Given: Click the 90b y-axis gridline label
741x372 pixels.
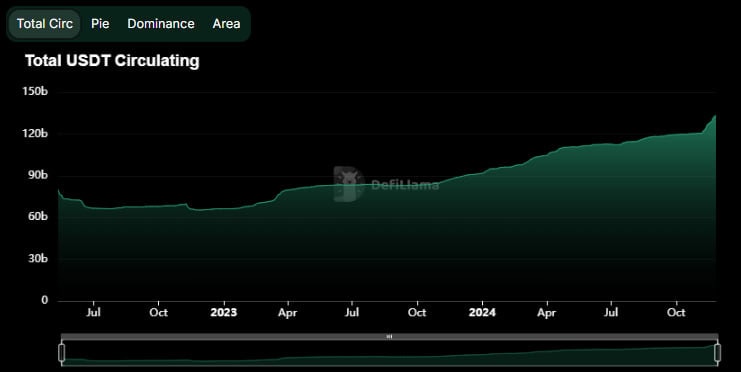Looking at the screenshot, I should pyautogui.click(x=37, y=175).
